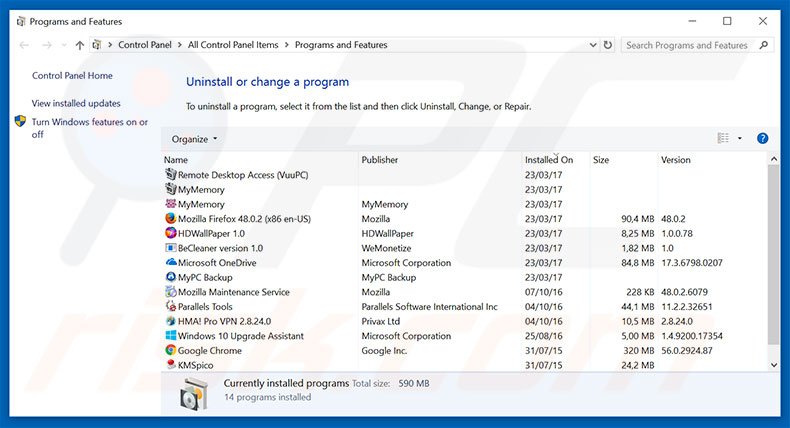The height and width of the screenshot is (428, 790).
Task: Click the purple MyMemory program icon
Action: (171, 204)
